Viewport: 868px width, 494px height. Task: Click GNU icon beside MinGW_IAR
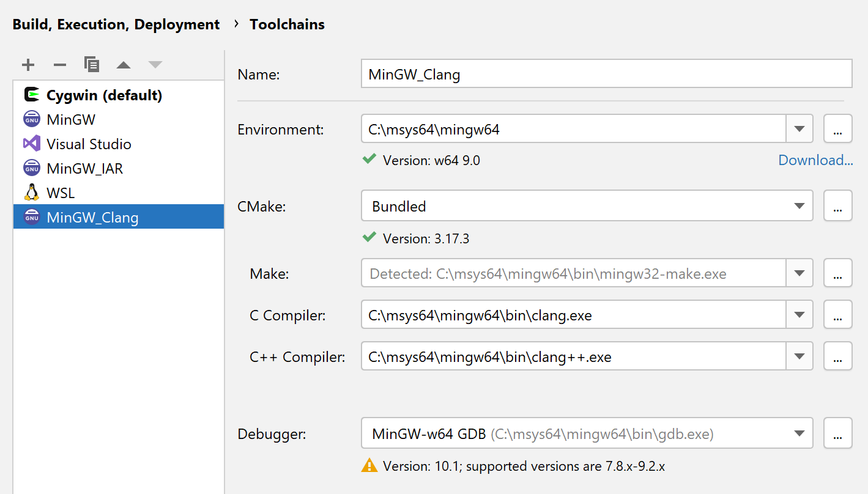[31, 168]
